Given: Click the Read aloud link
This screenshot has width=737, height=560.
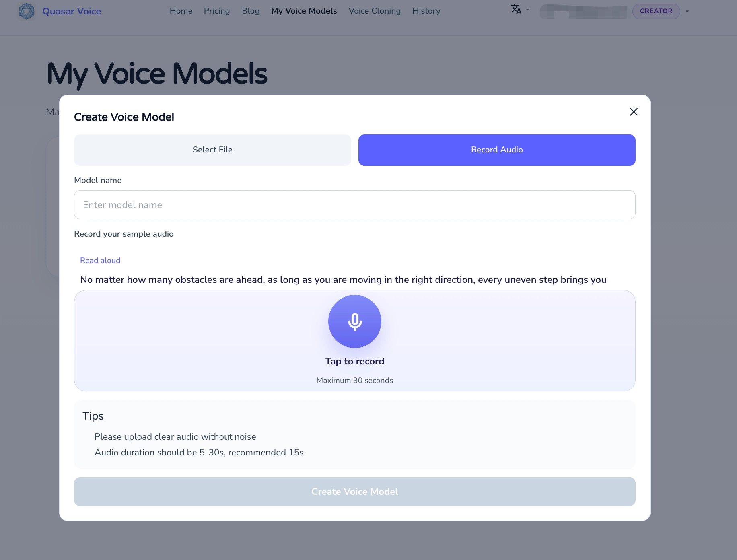Looking at the screenshot, I should 100,260.
